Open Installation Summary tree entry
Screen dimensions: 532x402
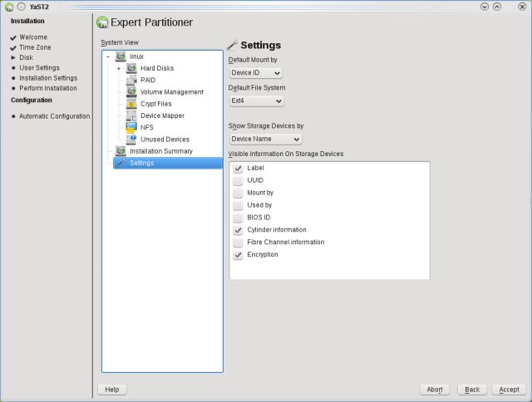161,151
